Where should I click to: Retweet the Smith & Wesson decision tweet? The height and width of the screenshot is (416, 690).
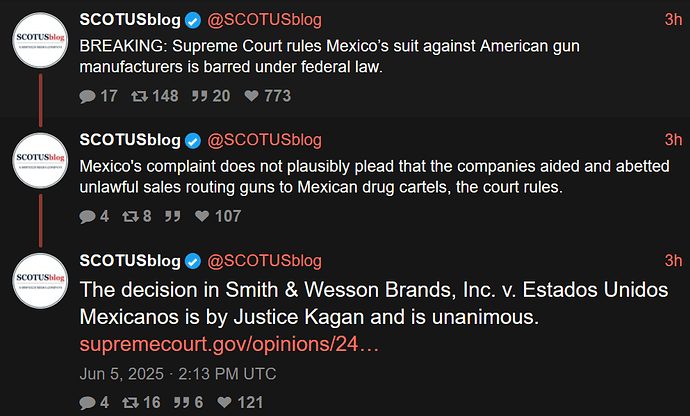(x=129, y=402)
